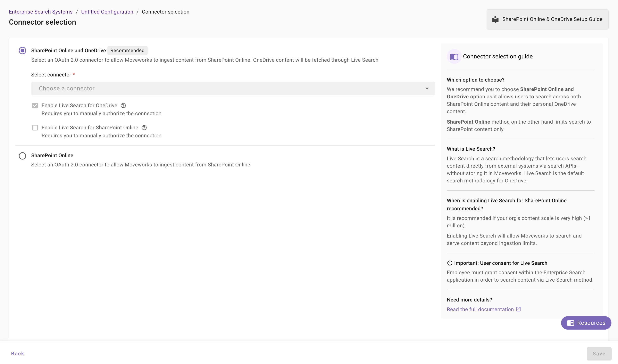This screenshot has width=618, height=364.
Task: Open SharePoint Online & OneDrive Setup Guide
Action: pyautogui.click(x=552, y=19)
